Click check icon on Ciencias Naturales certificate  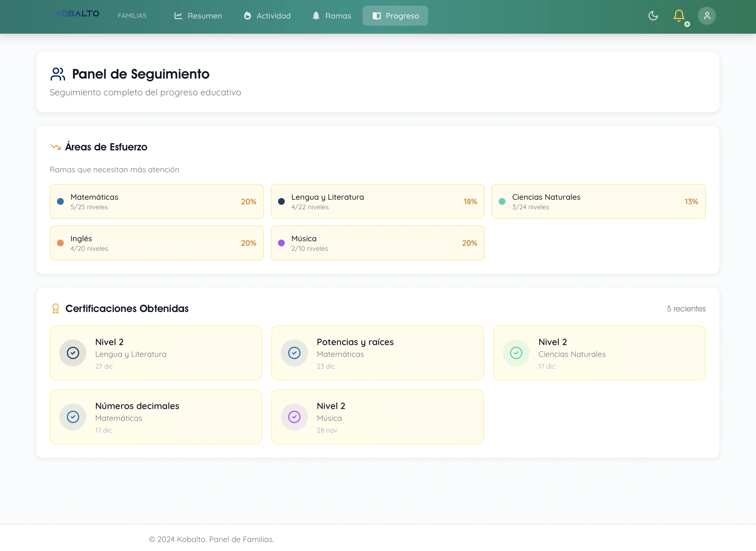point(516,353)
